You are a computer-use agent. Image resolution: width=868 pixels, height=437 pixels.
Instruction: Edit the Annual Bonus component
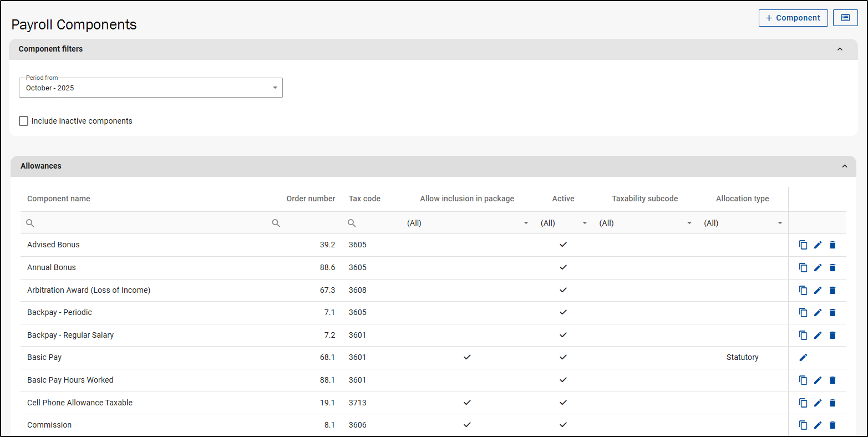[x=818, y=268]
